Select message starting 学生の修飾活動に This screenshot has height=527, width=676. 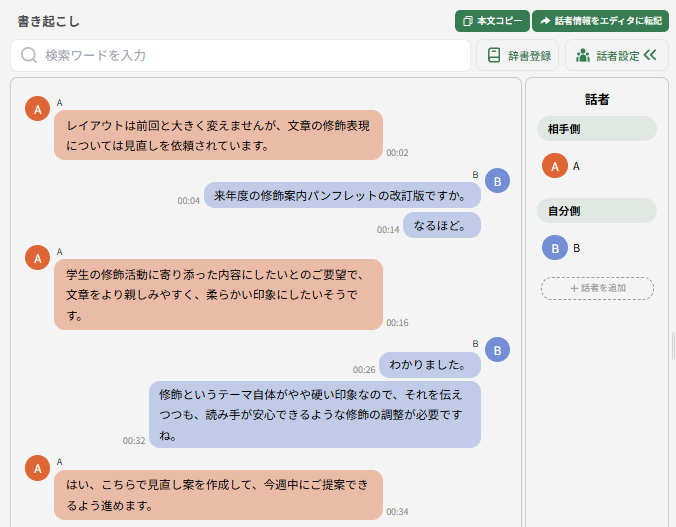[218, 295]
